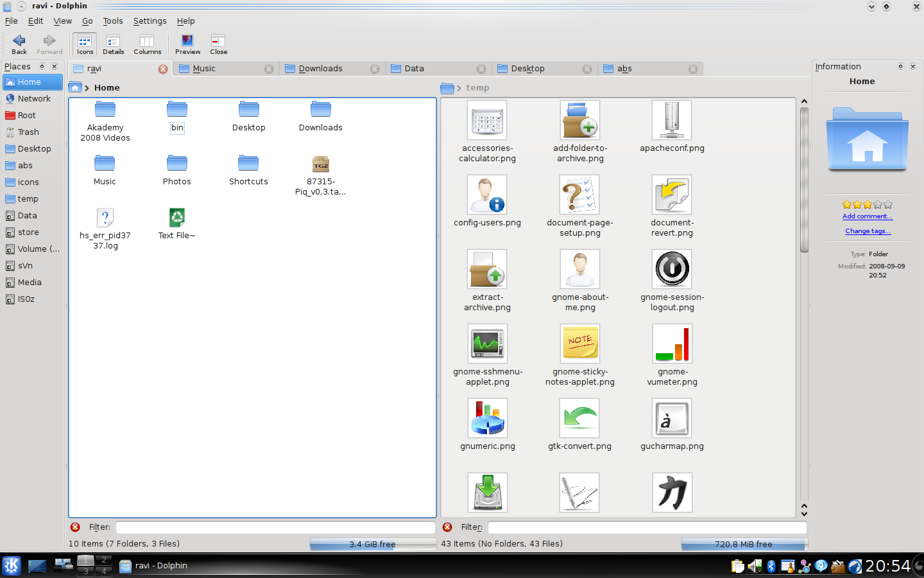Click the right pane vertical scrollbar down arrow
Screen dimensions: 924x578
click(804, 513)
